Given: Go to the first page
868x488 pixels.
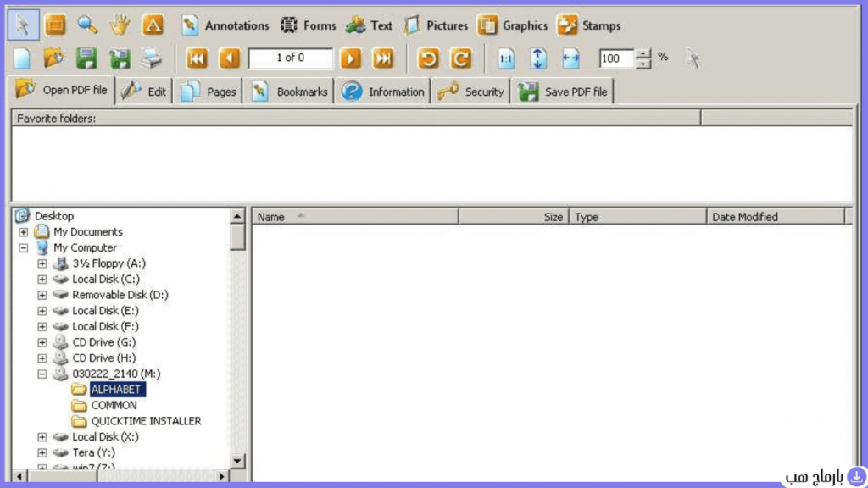Looking at the screenshot, I should [197, 58].
